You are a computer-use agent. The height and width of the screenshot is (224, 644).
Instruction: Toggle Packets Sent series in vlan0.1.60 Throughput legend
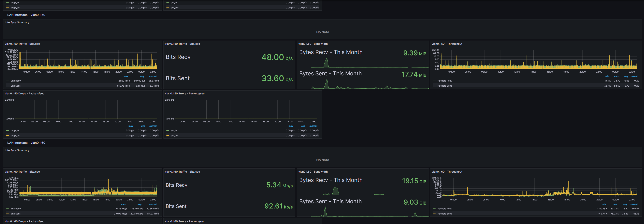(x=444, y=214)
